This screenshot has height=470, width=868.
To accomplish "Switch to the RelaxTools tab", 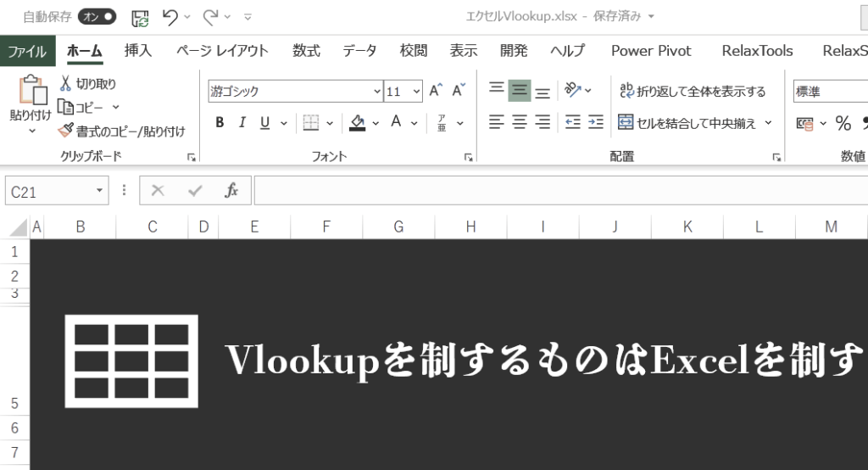I will [x=757, y=51].
